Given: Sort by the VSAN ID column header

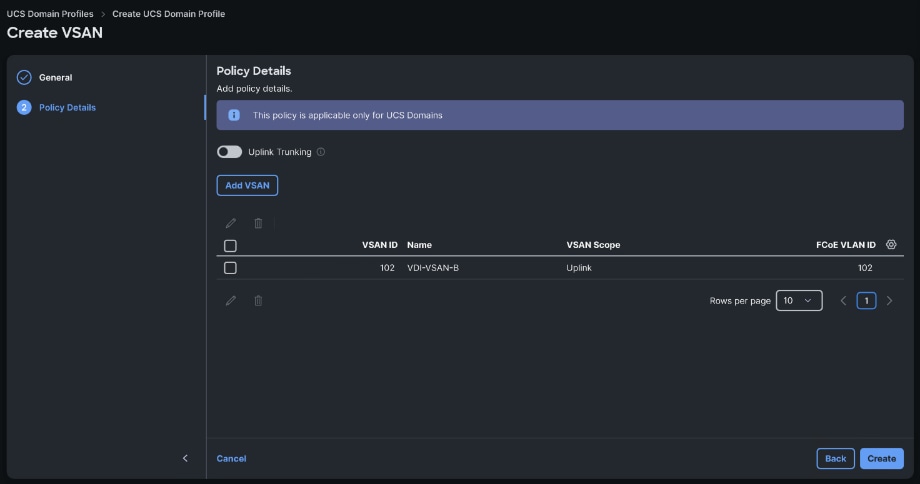Looking at the screenshot, I should click(380, 245).
